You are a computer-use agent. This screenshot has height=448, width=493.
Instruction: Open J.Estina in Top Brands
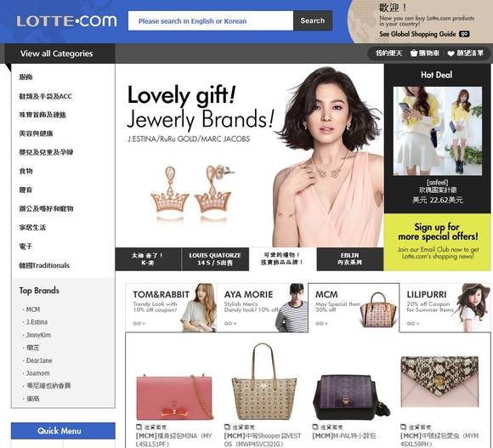click(37, 322)
